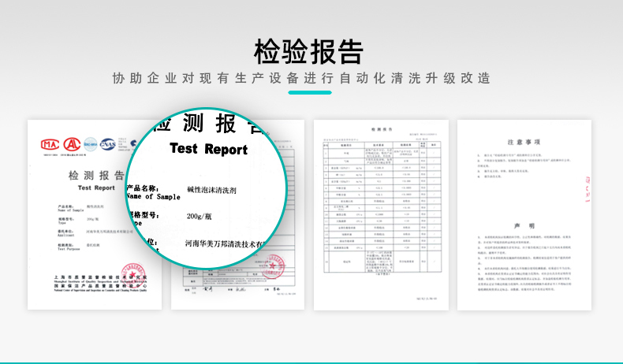Click the red official stamp on first report
The height and width of the screenshot is (364, 623).
tap(133, 274)
